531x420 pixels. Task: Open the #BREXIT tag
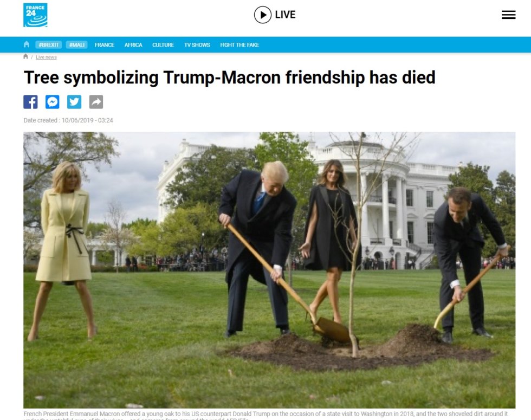tap(48, 44)
